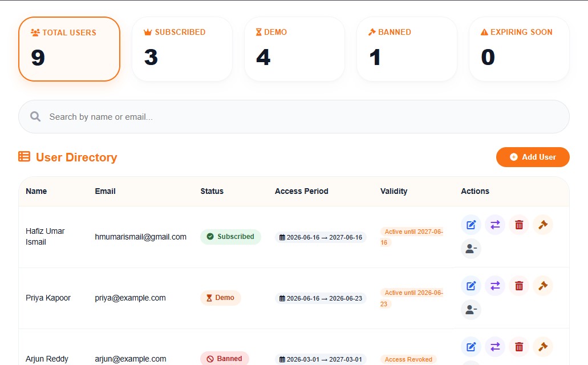Screen dimensions: 588x365
Task: Switch status arrows for Priya Kapoor
Action: coord(495,286)
